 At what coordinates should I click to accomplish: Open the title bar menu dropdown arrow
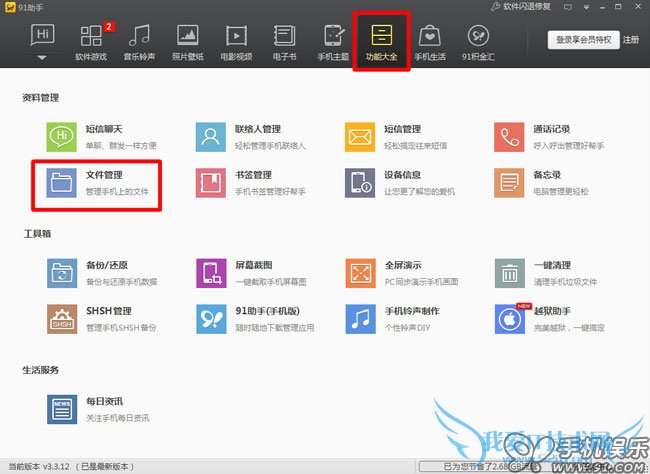click(x=586, y=7)
